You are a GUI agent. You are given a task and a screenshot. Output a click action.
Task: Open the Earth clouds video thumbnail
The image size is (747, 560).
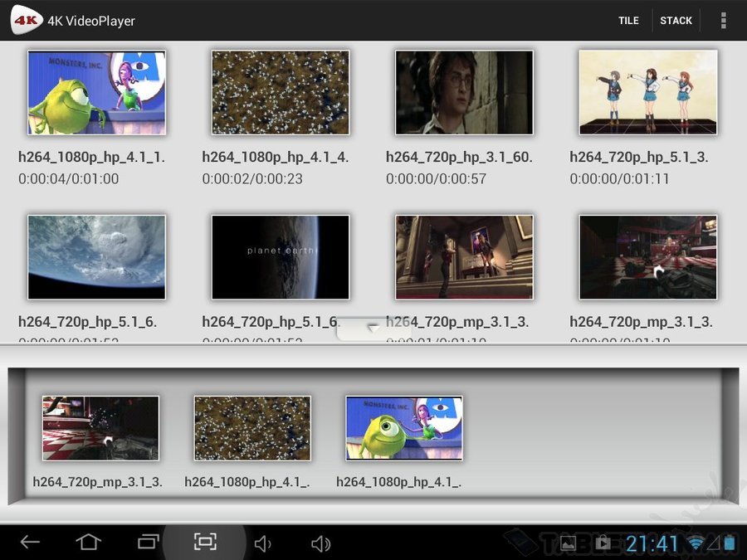pos(97,257)
